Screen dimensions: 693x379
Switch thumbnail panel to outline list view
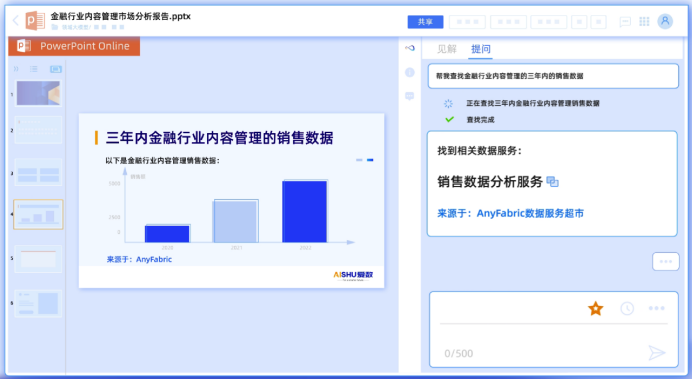click(34, 69)
